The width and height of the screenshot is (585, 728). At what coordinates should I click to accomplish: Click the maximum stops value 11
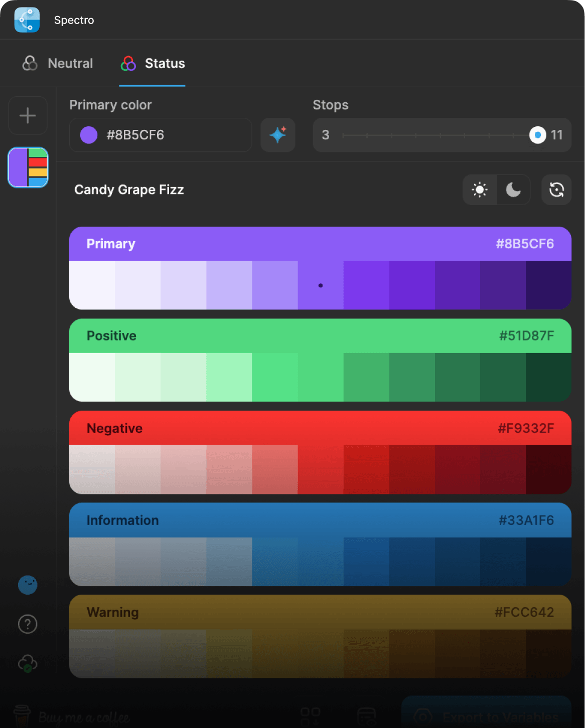coord(557,135)
